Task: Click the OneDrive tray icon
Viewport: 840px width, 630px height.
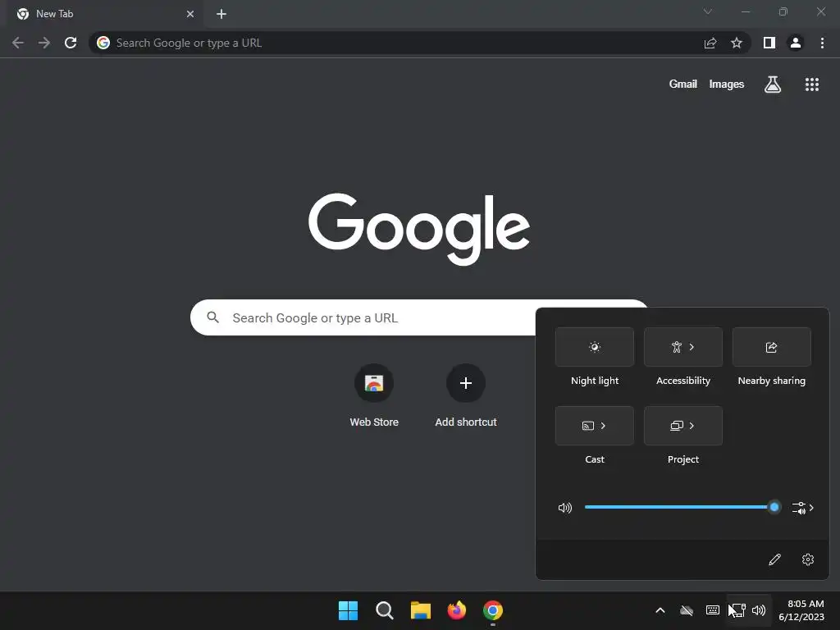Action: 687,610
